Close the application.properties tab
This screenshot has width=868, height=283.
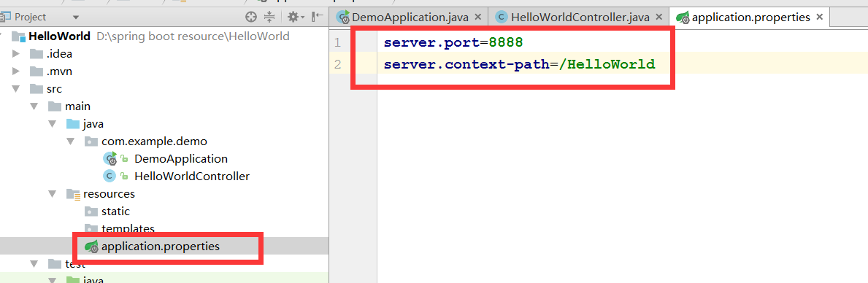tap(820, 18)
